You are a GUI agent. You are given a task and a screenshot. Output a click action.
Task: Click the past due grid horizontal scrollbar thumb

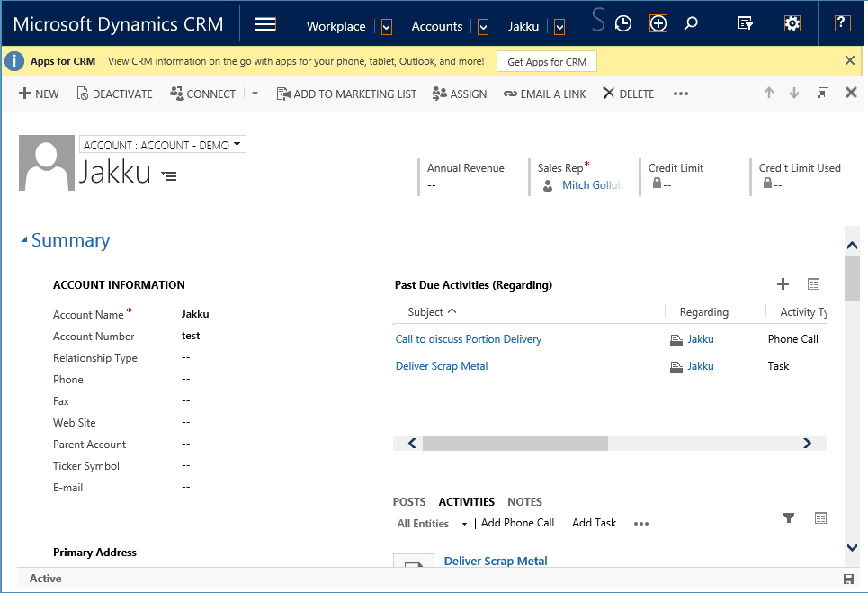(515, 443)
